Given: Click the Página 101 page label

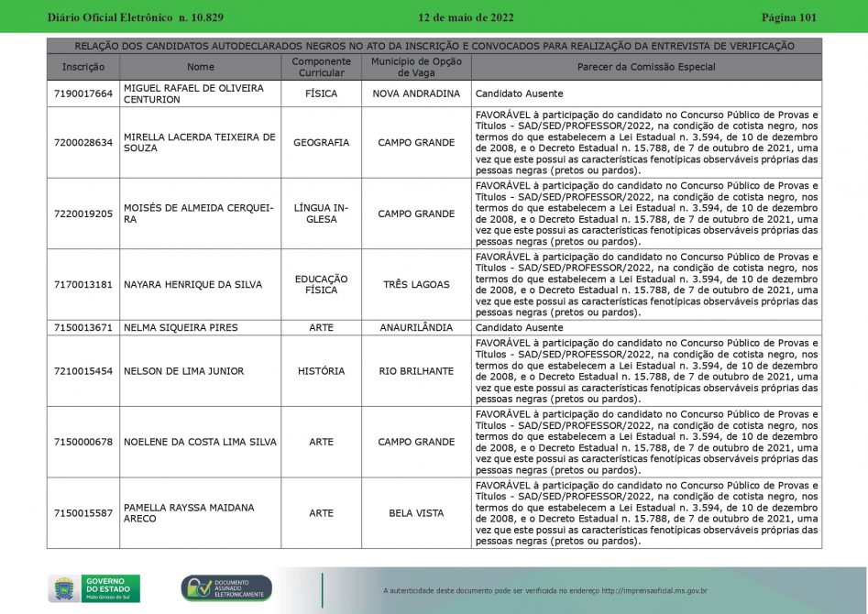Looking at the screenshot, I should click(x=788, y=17).
